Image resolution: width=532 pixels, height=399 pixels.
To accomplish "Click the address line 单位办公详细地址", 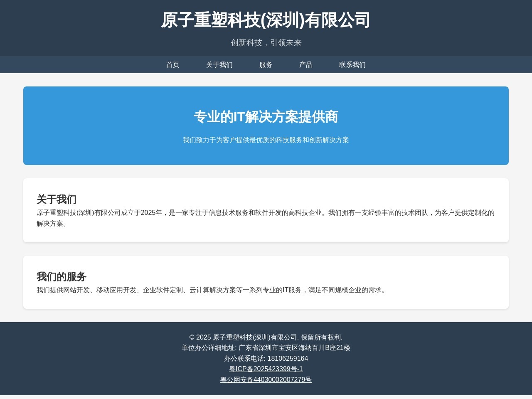I will [x=266, y=348].
